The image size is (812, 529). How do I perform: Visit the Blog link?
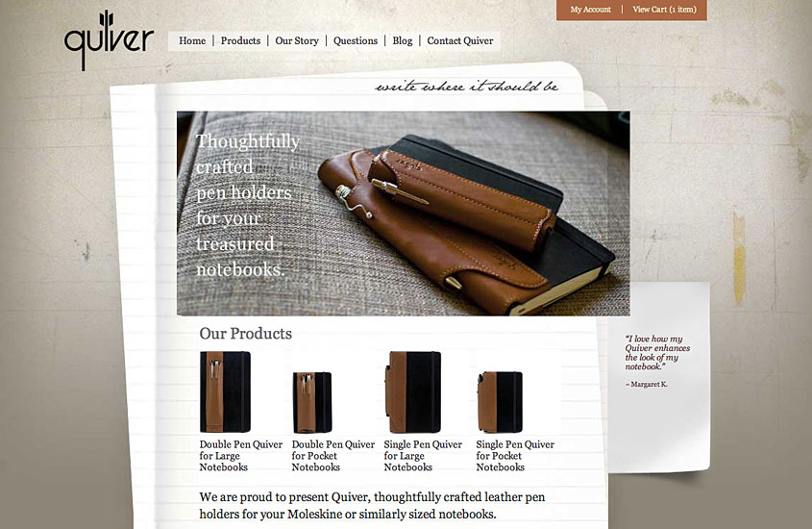[x=402, y=41]
